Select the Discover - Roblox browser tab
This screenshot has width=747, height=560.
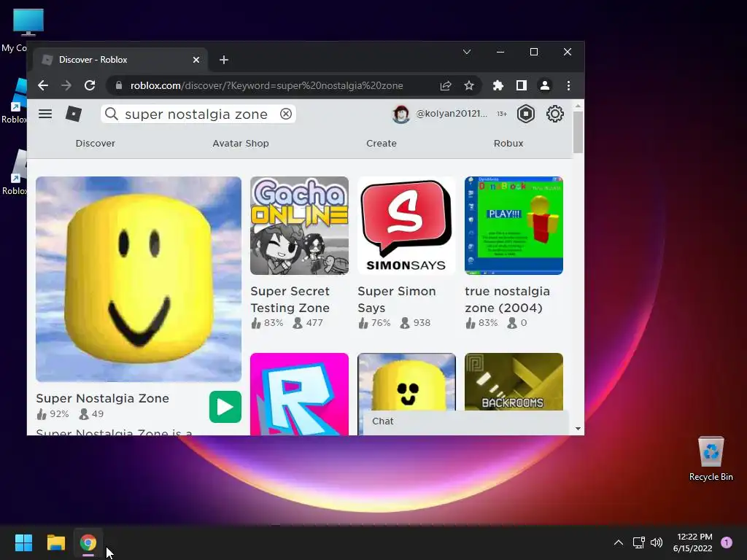(x=120, y=60)
